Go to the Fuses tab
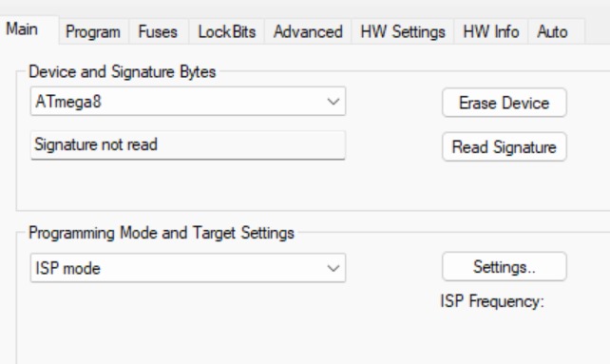610x364 pixels. click(158, 32)
